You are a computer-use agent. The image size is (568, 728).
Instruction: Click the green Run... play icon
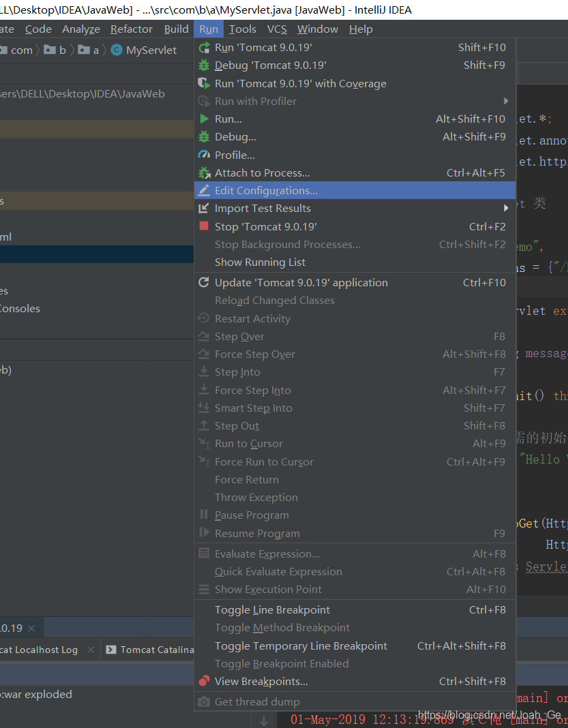(x=204, y=119)
